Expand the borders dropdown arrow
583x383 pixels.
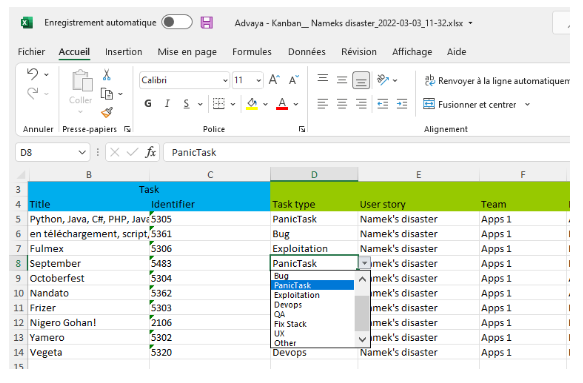point(233,104)
